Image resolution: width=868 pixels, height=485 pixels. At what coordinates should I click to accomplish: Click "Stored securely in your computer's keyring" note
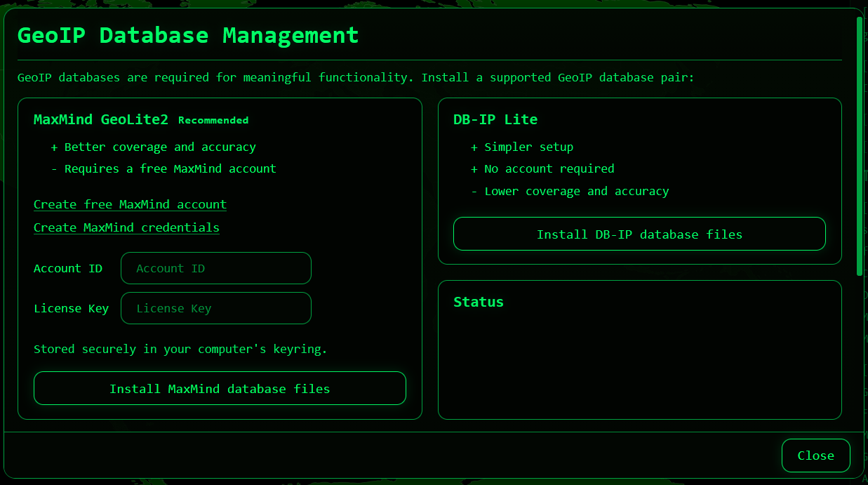[x=180, y=349]
